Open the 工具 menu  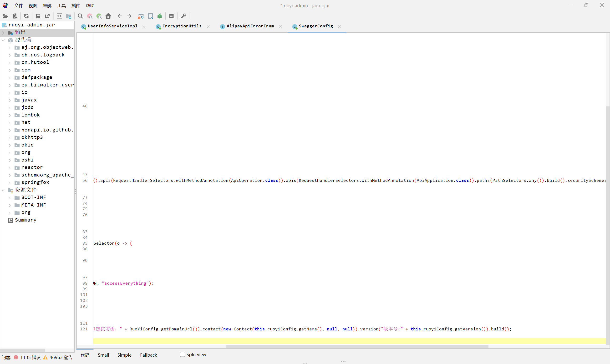61,5
